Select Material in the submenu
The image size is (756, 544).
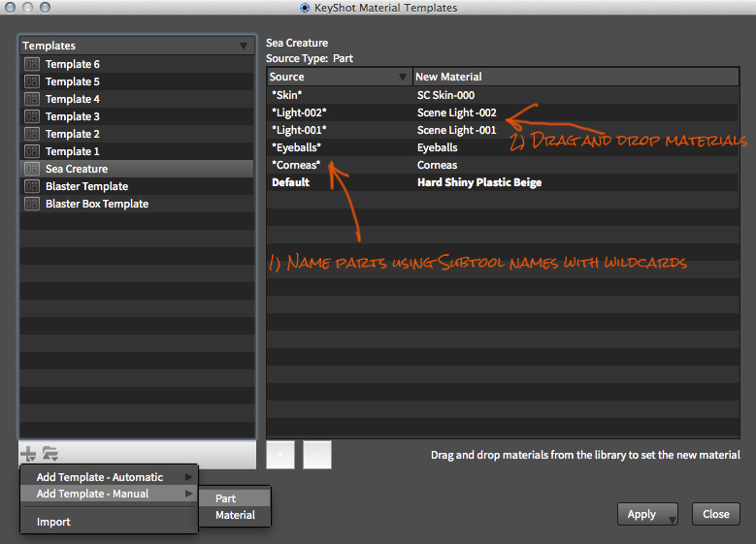(x=235, y=515)
